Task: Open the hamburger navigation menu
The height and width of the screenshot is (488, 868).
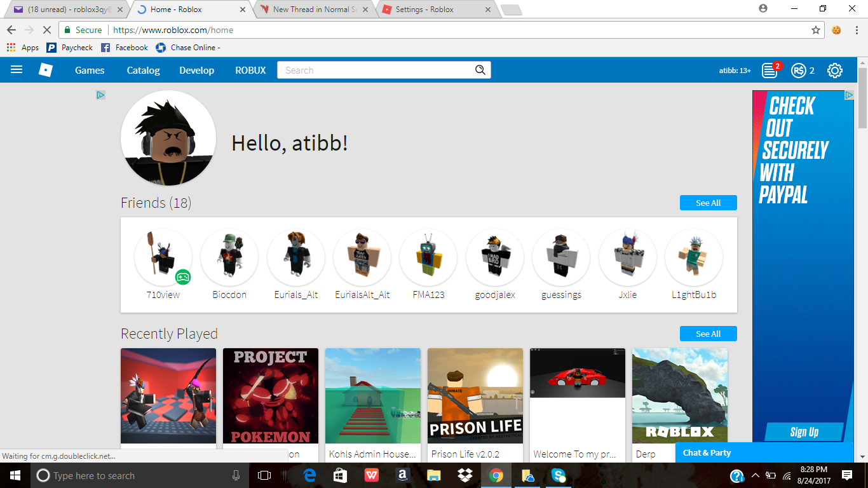Action: pos(17,70)
